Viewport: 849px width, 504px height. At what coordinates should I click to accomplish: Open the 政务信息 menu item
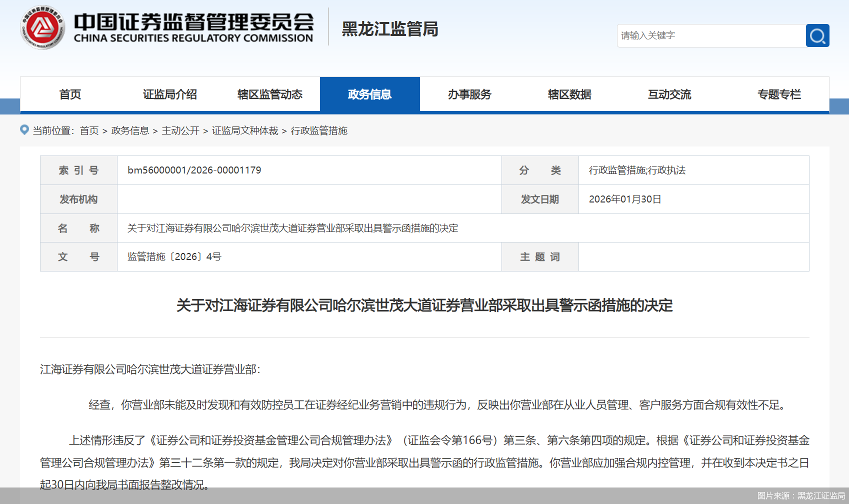pyautogui.click(x=369, y=94)
